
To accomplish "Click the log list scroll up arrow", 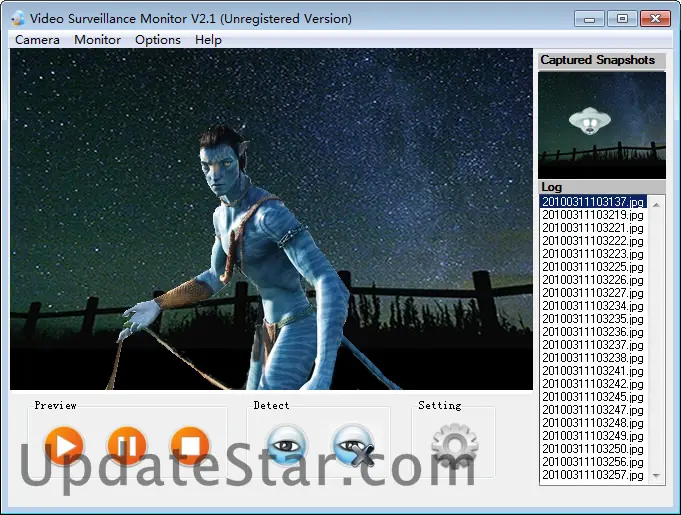I will click(656, 205).
